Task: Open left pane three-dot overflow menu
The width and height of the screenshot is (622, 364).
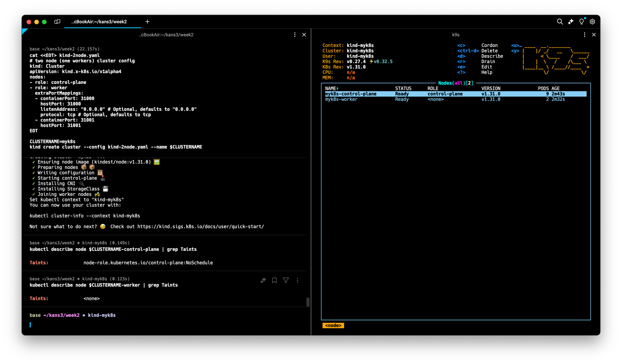Action: (x=295, y=35)
